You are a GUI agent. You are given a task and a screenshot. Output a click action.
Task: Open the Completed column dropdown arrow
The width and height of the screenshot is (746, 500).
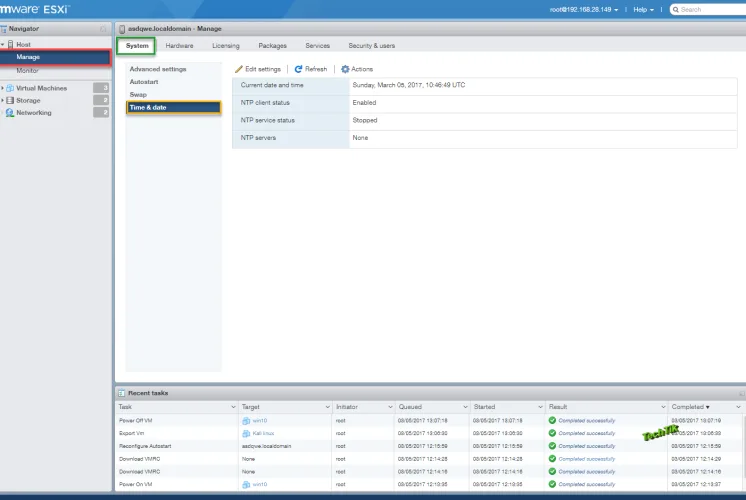point(738,407)
